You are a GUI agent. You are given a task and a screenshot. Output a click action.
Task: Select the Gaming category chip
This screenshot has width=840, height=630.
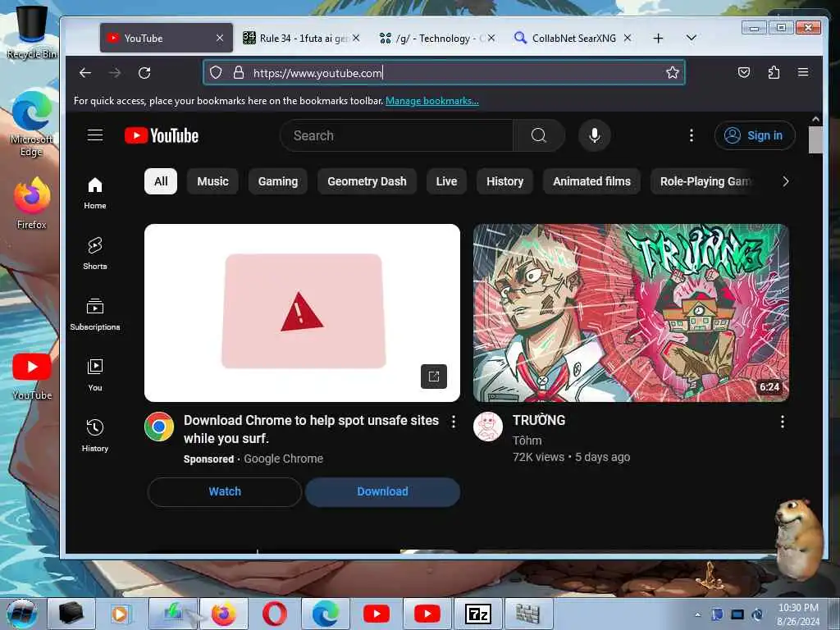[x=277, y=181]
